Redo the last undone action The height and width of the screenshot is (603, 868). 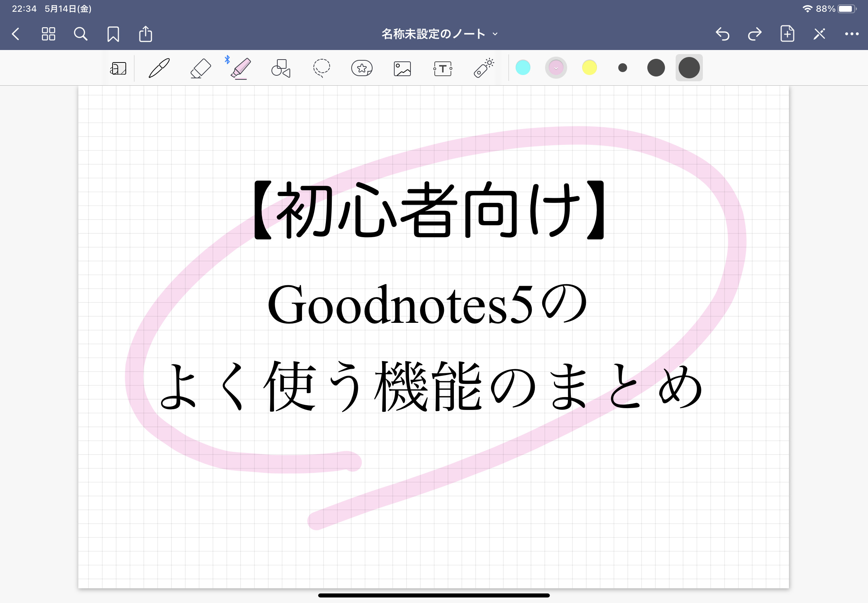click(755, 34)
